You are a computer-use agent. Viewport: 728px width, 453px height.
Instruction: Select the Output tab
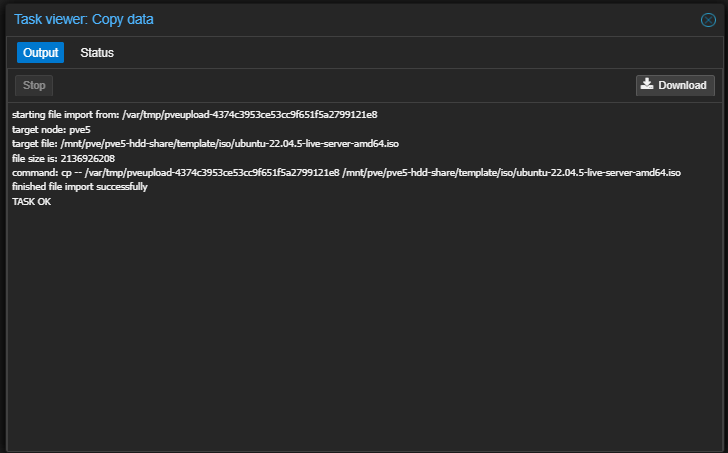click(40, 52)
